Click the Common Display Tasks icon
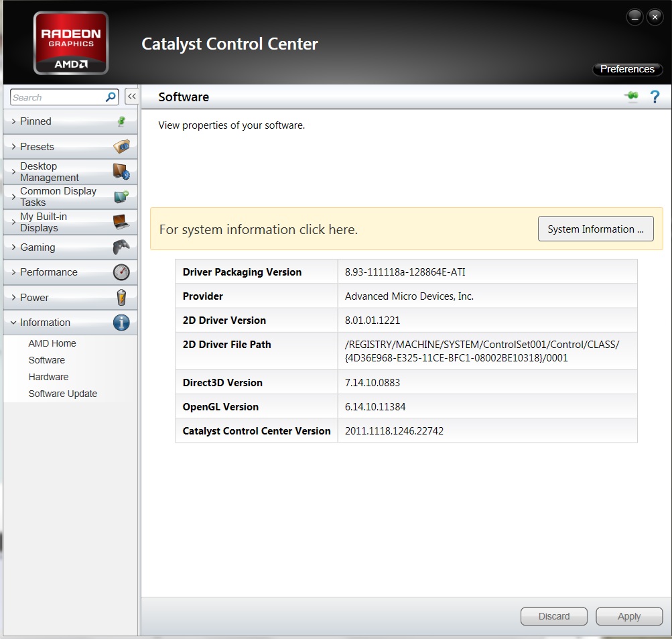The height and width of the screenshot is (639, 672). coord(121,196)
